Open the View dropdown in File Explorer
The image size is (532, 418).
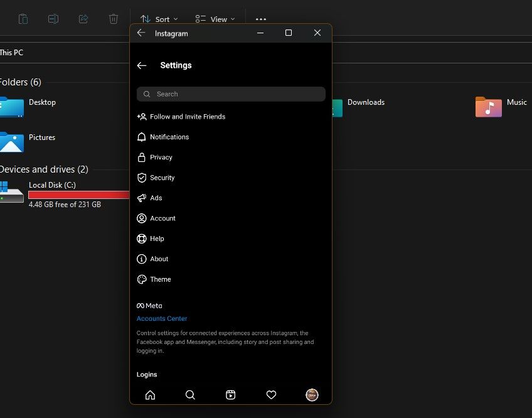point(215,19)
